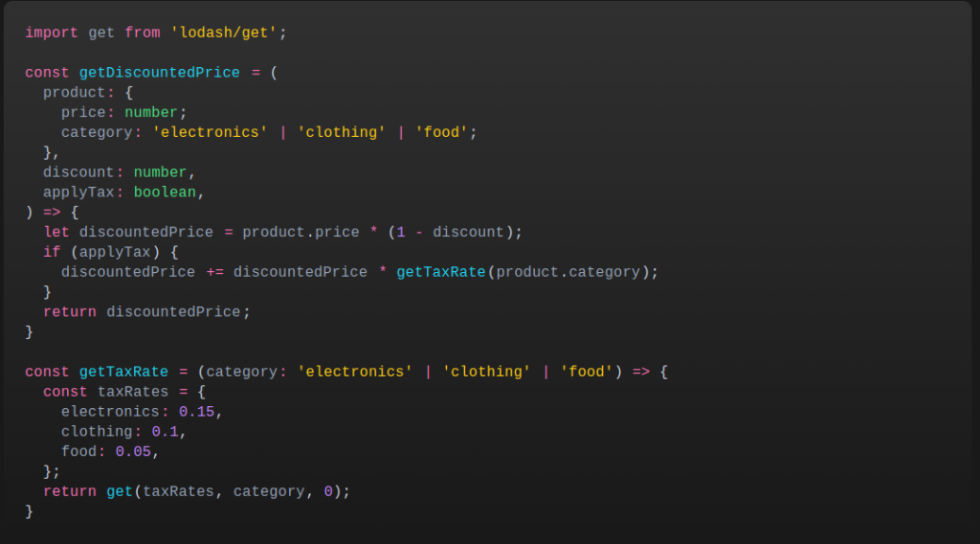The image size is (980, 544).
Task: Click the 'clothing: 0.1' entry
Action: 120,432
